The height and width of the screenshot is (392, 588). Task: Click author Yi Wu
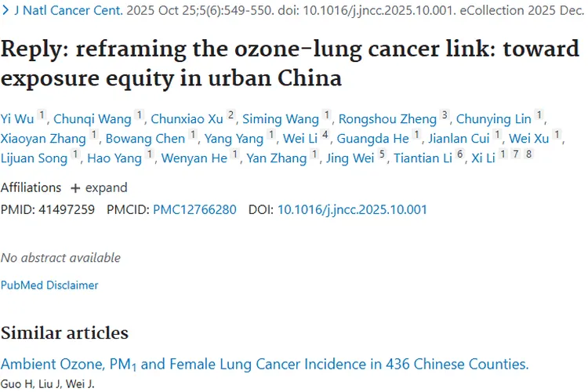click(x=17, y=119)
